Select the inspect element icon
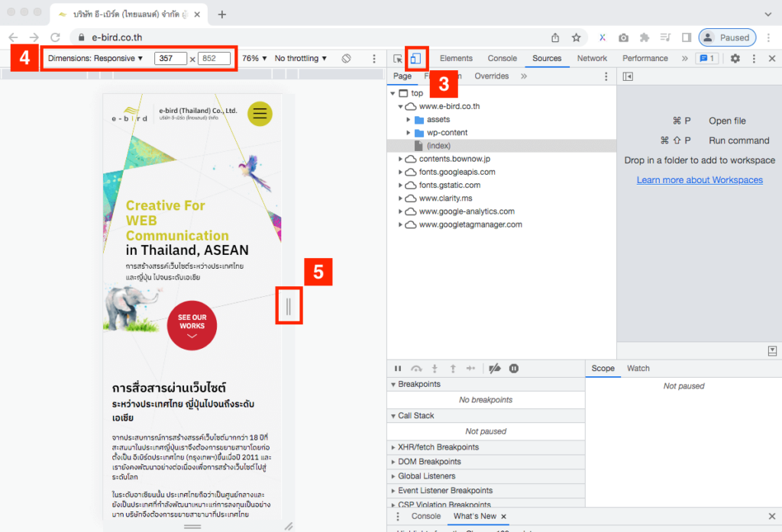 (x=398, y=58)
